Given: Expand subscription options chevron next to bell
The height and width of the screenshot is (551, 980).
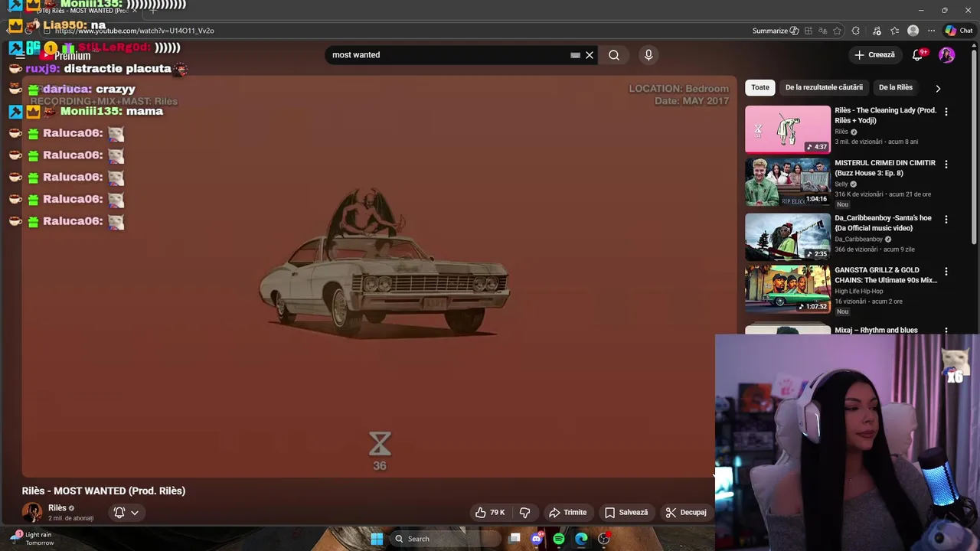Looking at the screenshot, I should pyautogui.click(x=135, y=513).
